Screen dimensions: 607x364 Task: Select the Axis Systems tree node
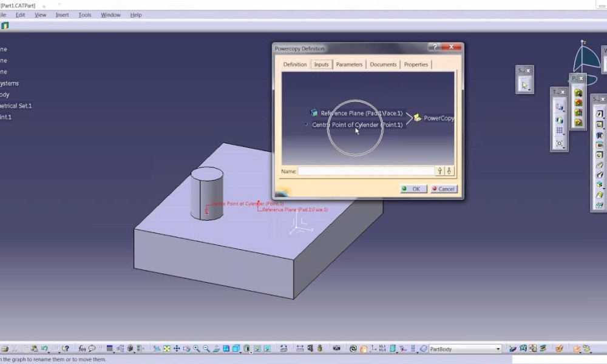coord(9,83)
